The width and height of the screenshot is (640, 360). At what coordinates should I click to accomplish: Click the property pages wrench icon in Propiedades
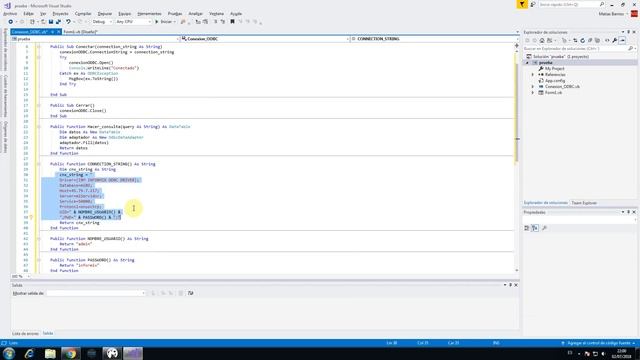click(544, 228)
